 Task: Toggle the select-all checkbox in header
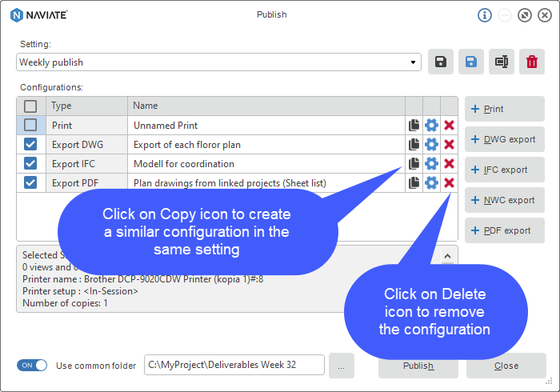click(30, 106)
